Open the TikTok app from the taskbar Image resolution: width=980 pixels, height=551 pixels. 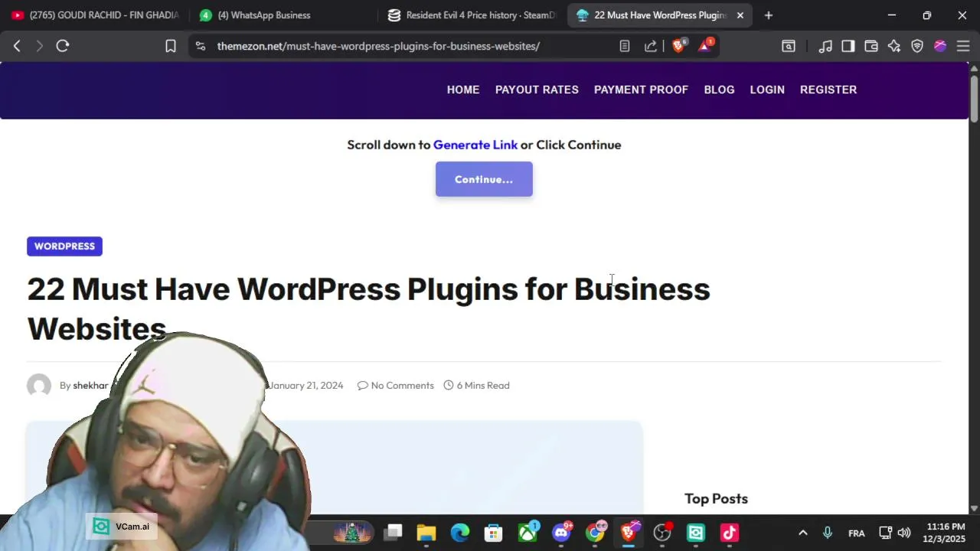click(730, 533)
